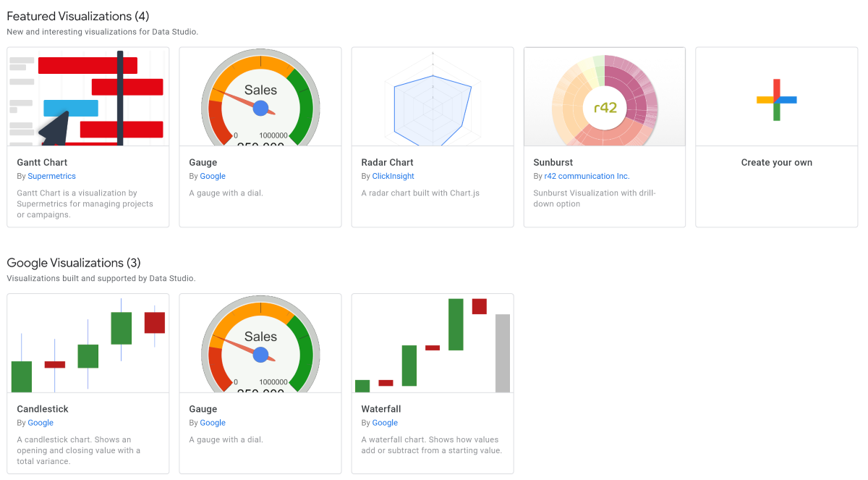Select the Waterfall chart preview image
This screenshot has width=868, height=480.
point(432,342)
